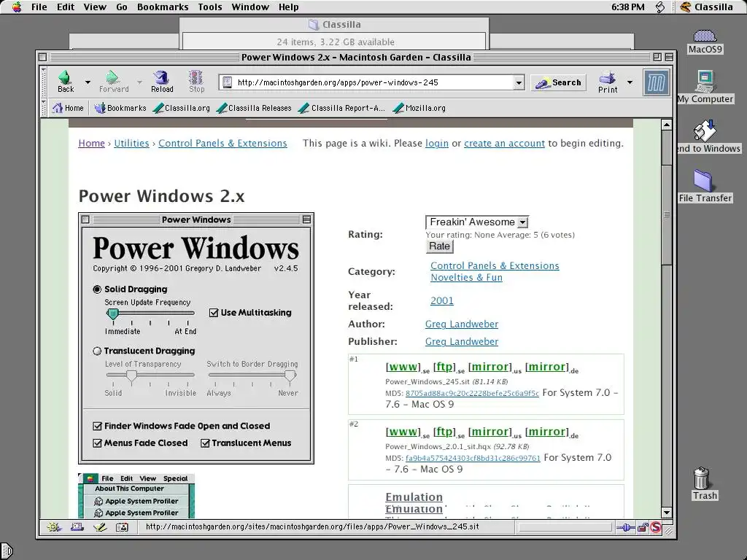Open Composer from the status bar pencil icon
This screenshot has height=560, width=747.
click(x=99, y=527)
